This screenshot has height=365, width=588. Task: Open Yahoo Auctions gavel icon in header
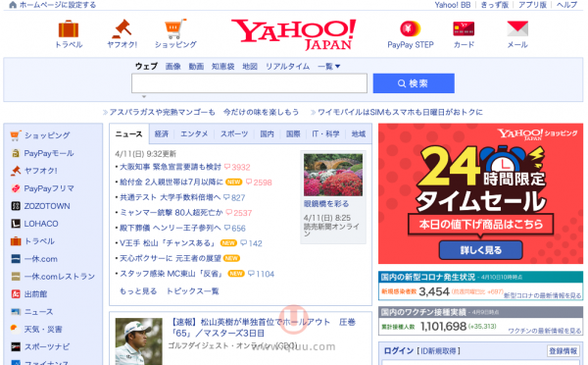122,28
